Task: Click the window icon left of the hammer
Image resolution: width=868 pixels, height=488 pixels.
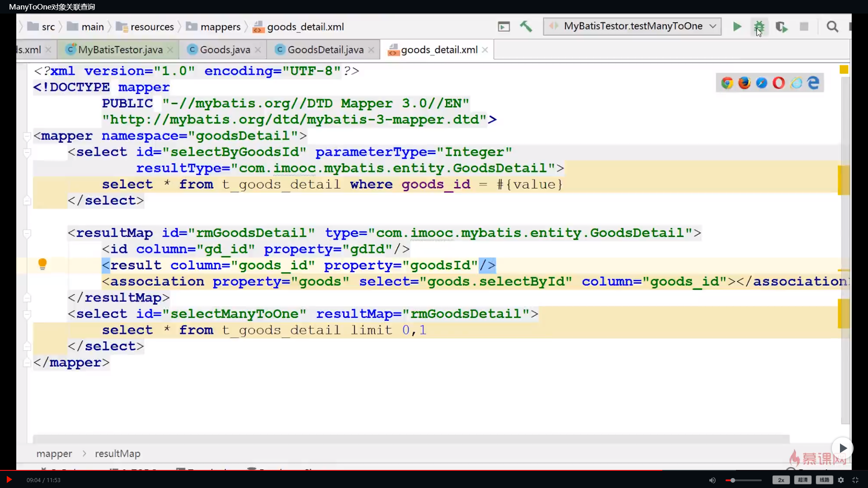Action: coord(504,27)
